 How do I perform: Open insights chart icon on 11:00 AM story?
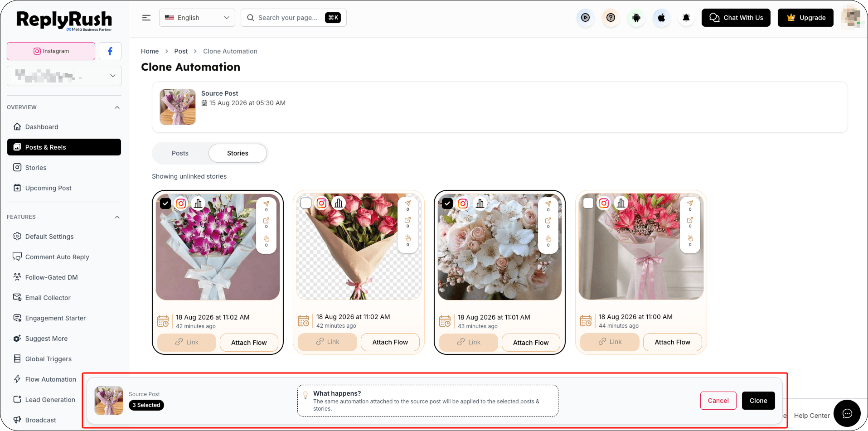click(621, 203)
